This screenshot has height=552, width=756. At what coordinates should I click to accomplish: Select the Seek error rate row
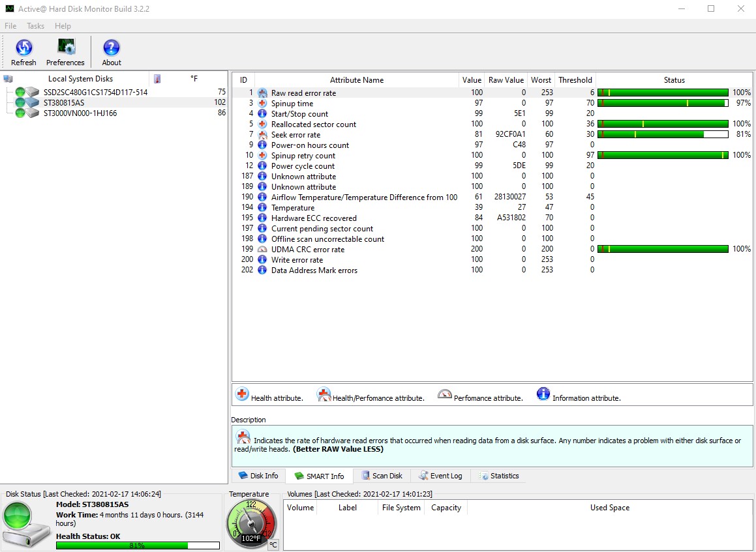pyautogui.click(x=295, y=135)
